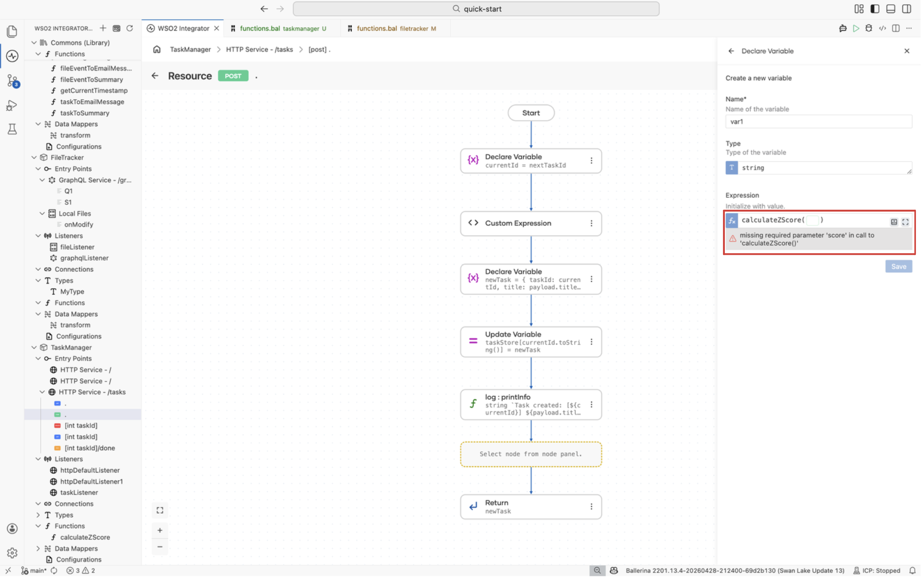Image resolution: width=924 pixels, height=584 pixels.
Task: Toggle the bottom panel layout
Action: (891, 9)
